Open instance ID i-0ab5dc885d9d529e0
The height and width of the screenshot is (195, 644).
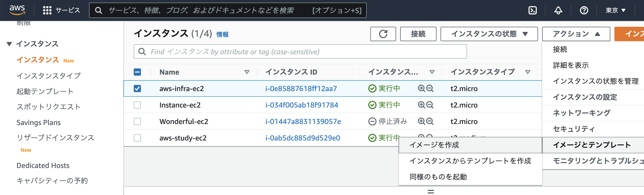coord(303,138)
